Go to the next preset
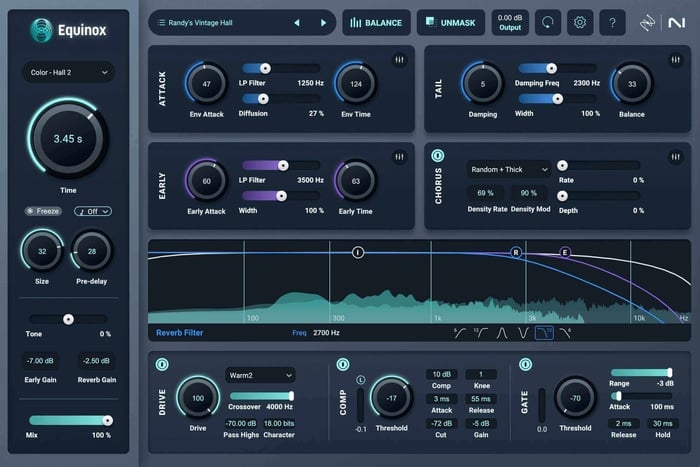 (323, 23)
